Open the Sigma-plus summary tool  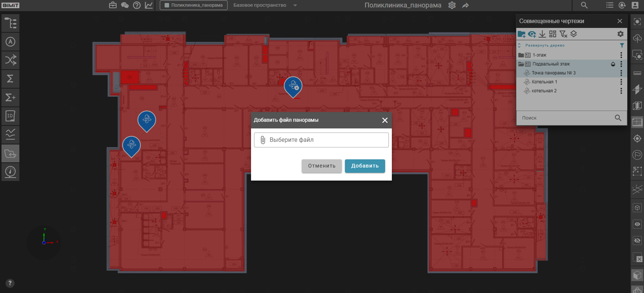tap(10, 98)
